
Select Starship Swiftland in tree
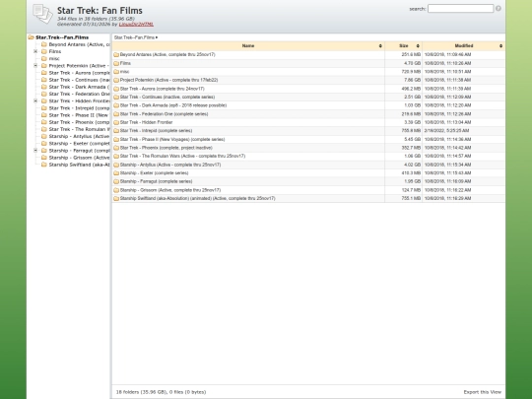click(x=79, y=165)
